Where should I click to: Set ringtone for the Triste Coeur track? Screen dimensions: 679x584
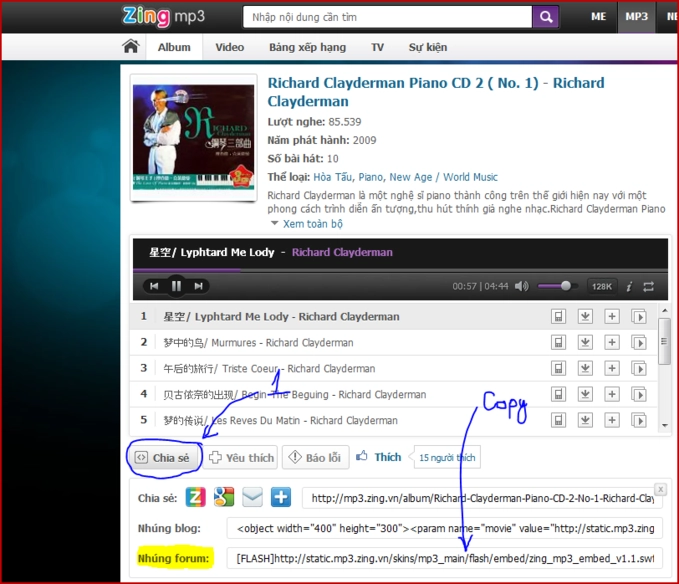(558, 368)
